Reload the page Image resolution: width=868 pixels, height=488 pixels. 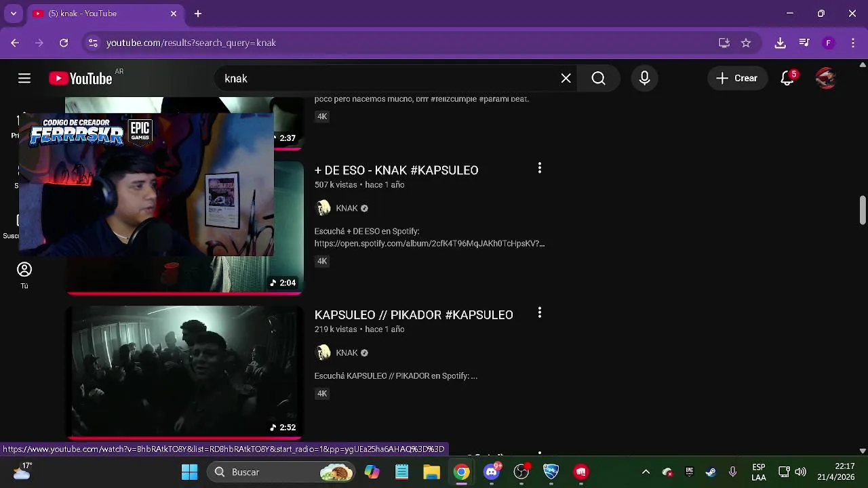pos(64,43)
